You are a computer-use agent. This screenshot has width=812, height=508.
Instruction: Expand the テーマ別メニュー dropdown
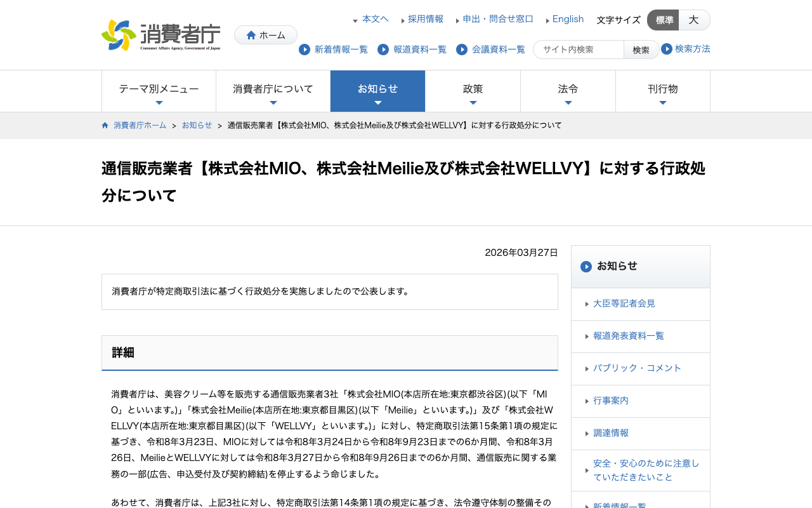pyautogui.click(x=159, y=91)
